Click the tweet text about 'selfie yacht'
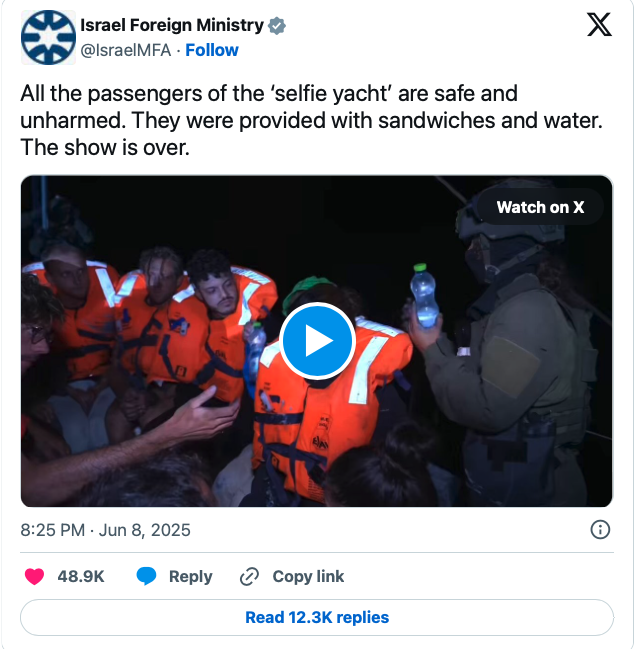This screenshot has width=641, height=649. tap(311, 120)
